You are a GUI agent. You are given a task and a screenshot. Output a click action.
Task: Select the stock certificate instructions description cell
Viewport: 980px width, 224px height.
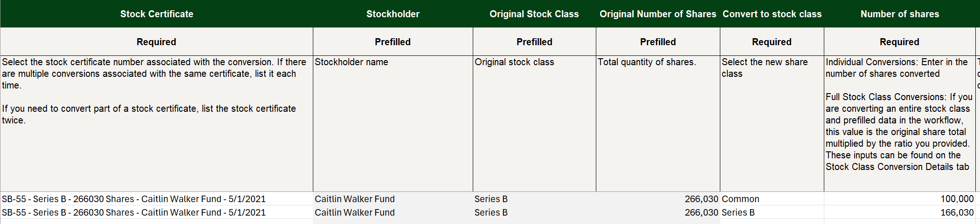point(157,123)
